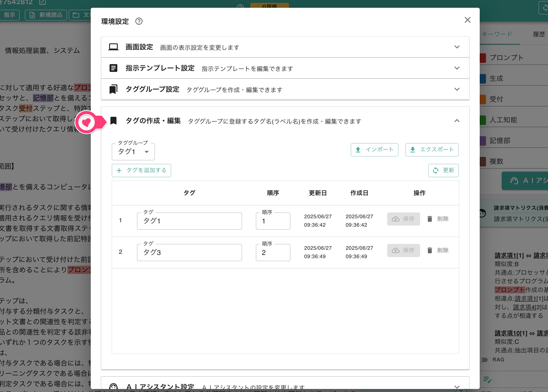The width and height of the screenshot is (548, 392).
Task: Open the タググループ dropdown showing タグ1
Action: coord(133,152)
